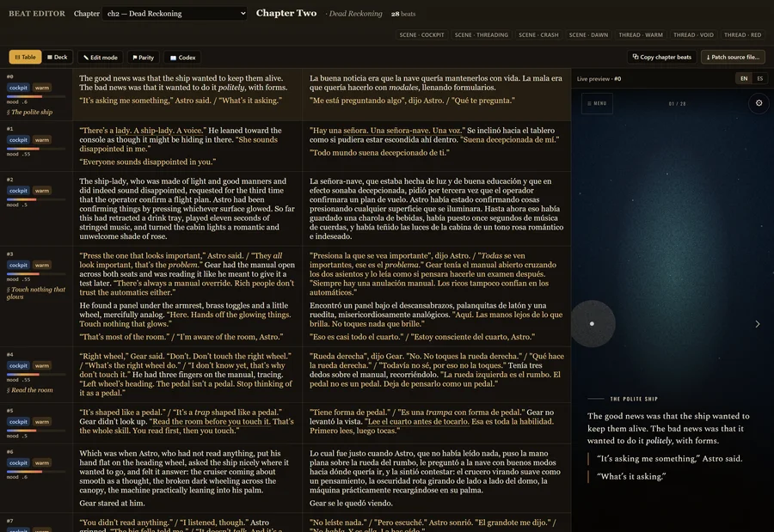Filter by THREAD · RED tag
This screenshot has width=774, height=532.
pos(742,35)
